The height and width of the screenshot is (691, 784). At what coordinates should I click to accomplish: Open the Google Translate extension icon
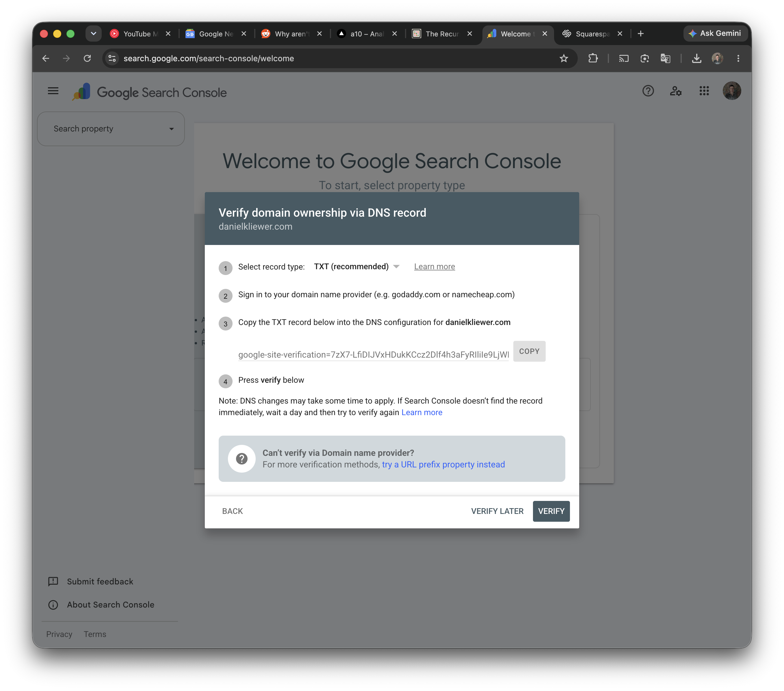pos(665,58)
